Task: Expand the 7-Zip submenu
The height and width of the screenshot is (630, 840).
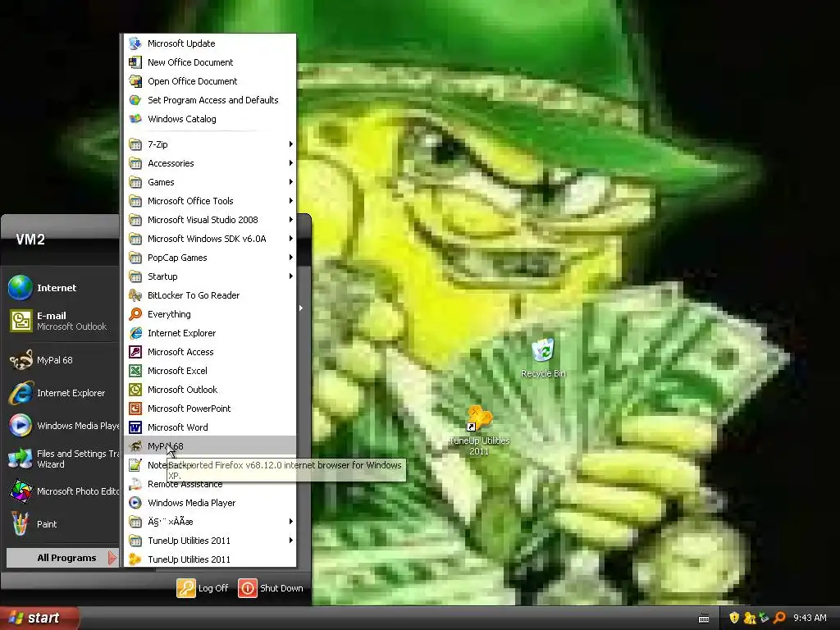Action: (x=210, y=144)
